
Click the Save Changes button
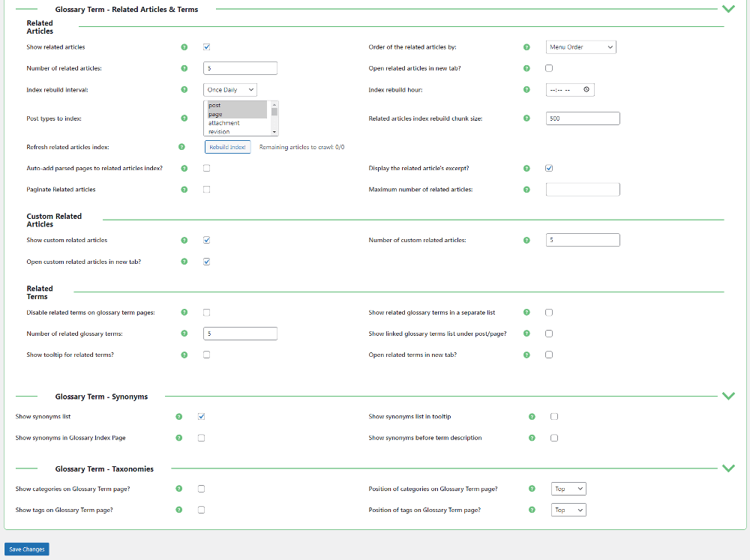[27, 550]
